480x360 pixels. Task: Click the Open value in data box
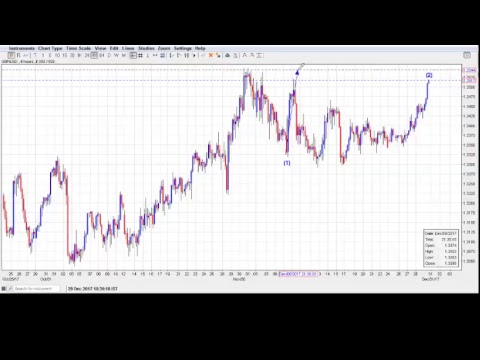[450, 245]
